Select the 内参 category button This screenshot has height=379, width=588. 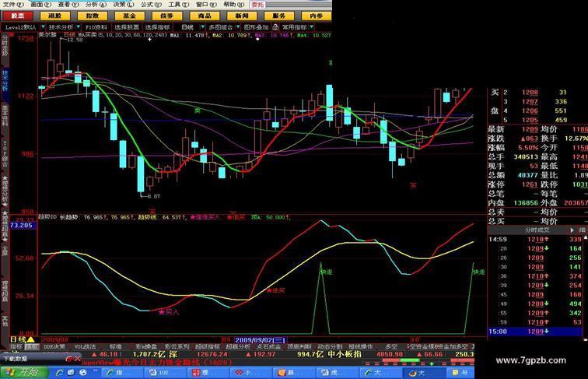click(x=316, y=16)
